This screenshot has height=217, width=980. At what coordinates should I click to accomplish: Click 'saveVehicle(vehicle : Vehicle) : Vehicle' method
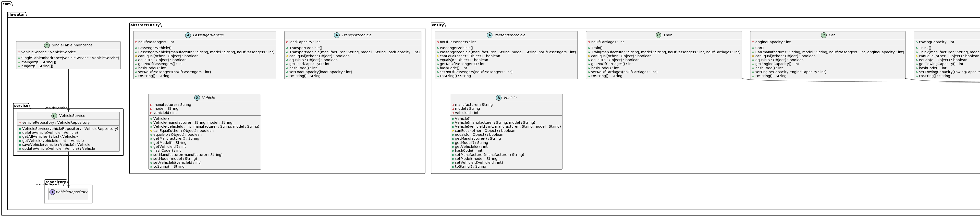(x=56, y=145)
